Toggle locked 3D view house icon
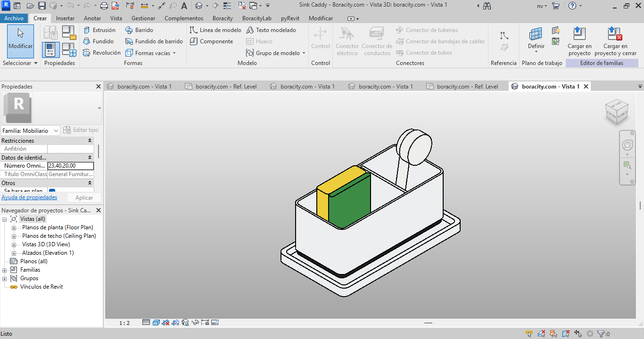 [x=185, y=323]
